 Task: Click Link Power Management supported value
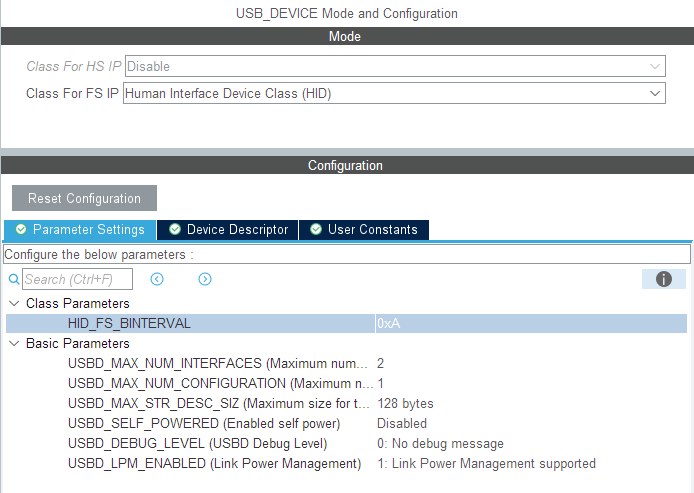click(x=486, y=463)
